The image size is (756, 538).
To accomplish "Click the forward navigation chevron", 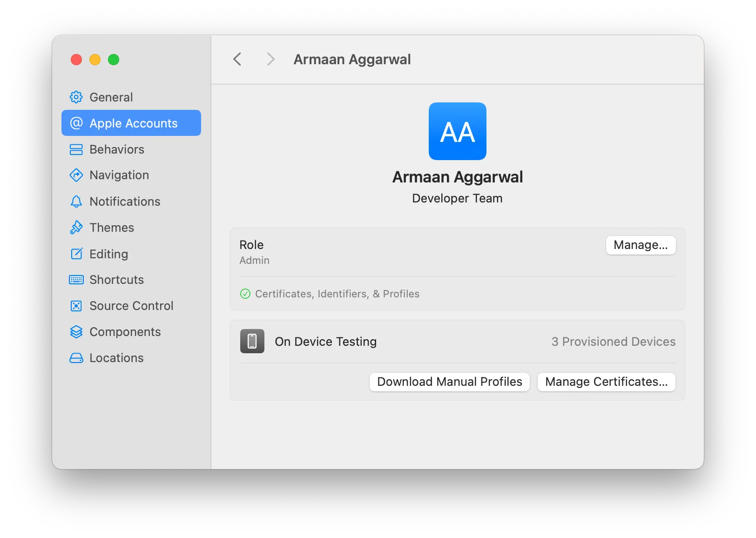I will pos(270,59).
